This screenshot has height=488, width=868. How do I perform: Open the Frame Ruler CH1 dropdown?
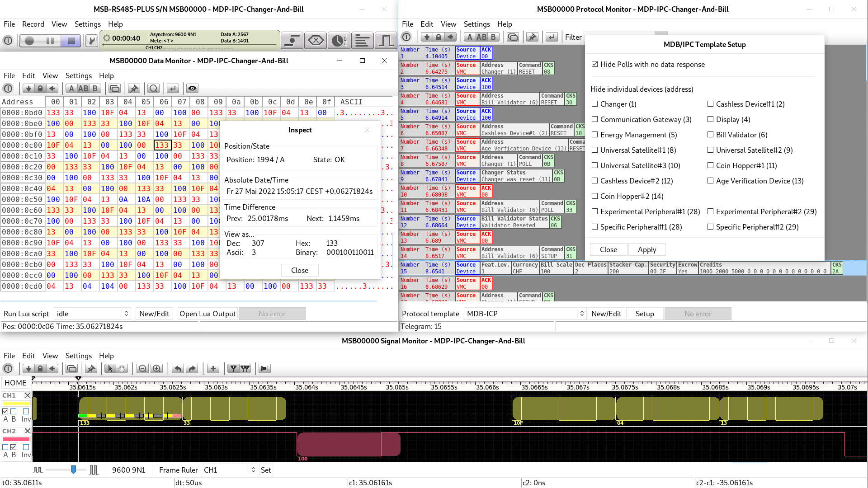coord(229,470)
